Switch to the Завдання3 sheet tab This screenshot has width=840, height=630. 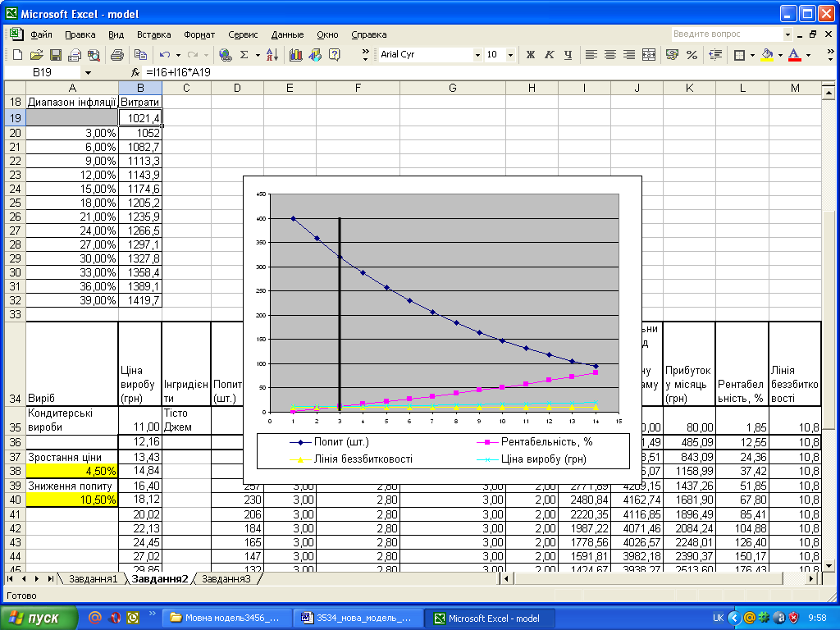pyautogui.click(x=226, y=579)
